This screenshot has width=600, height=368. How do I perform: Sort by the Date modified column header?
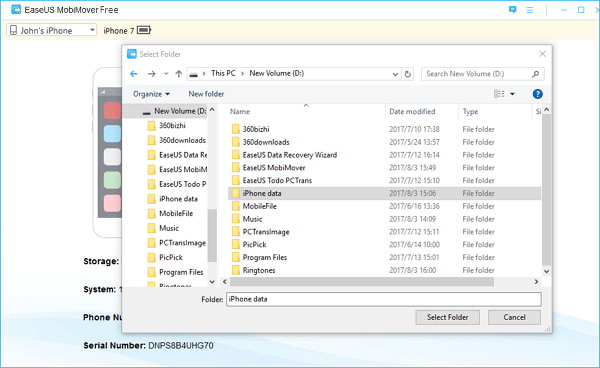point(412,112)
